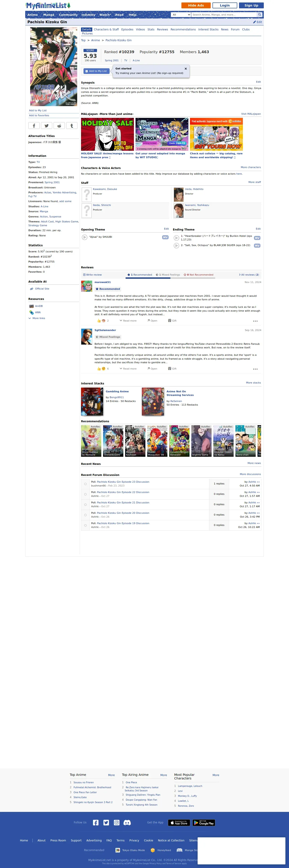Click the MyAnimeList logo
289x868 pixels.
point(48,5)
